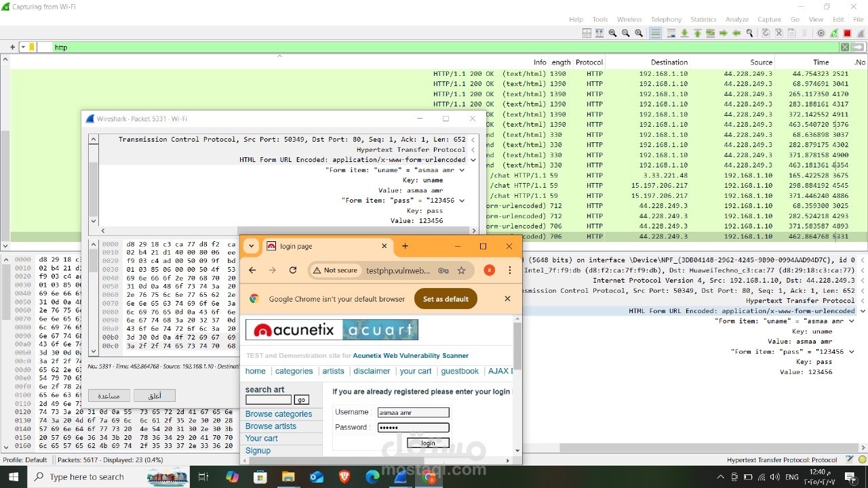The width and height of the screenshot is (868, 488).
Task: Click the save capture file icon
Action: (791, 33)
